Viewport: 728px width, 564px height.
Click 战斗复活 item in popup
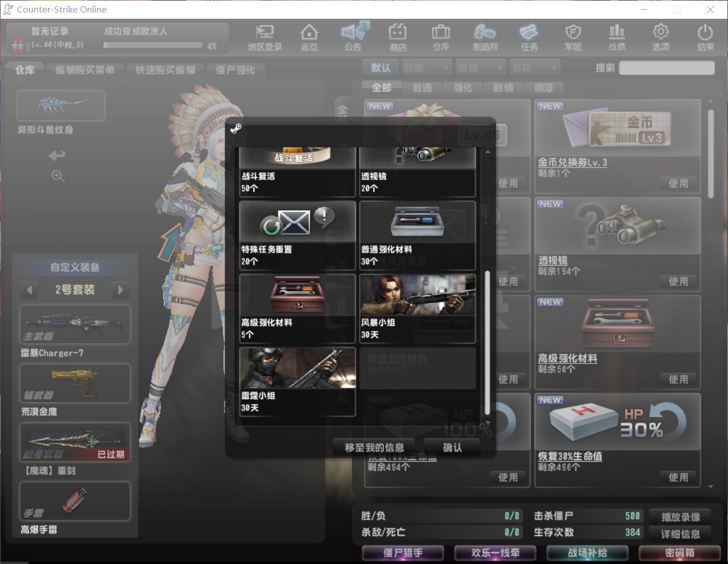[x=298, y=172]
